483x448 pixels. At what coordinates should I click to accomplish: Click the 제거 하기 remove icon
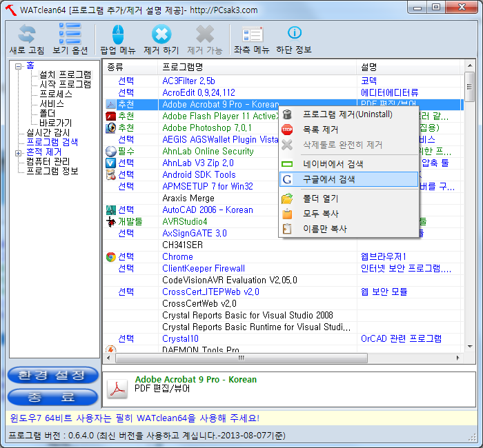(x=161, y=34)
